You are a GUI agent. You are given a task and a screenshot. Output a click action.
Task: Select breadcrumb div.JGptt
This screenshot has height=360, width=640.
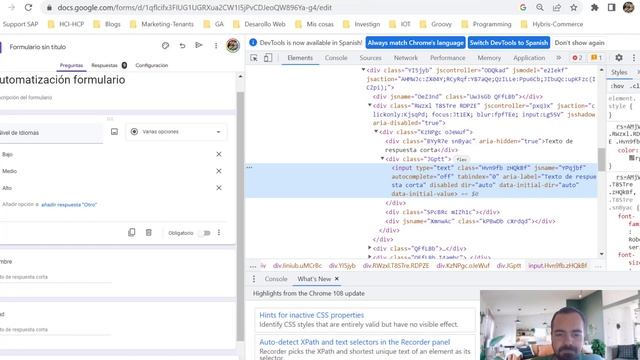pyautogui.click(x=509, y=266)
